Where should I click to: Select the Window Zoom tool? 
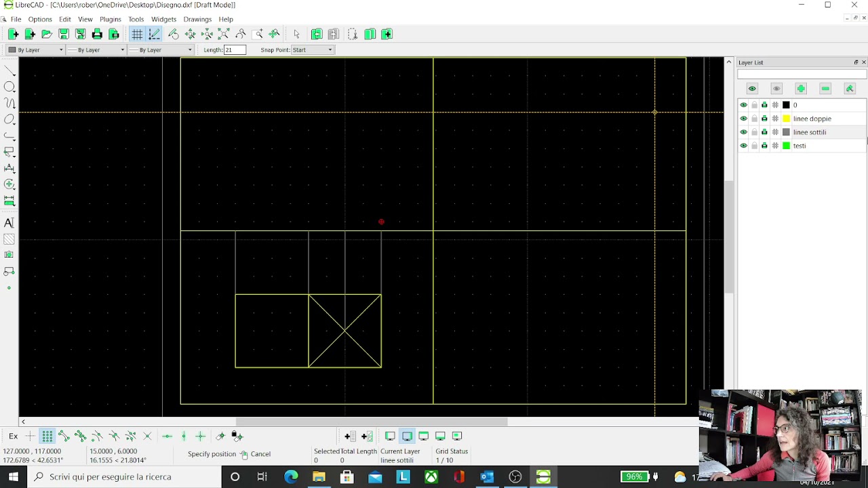point(258,34)
